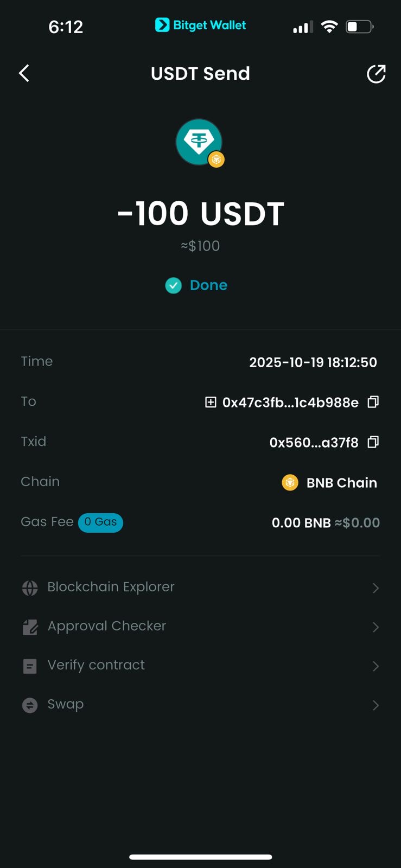Tap the Approval Checker icon
The image size is (401, 868).
(x=30, y=627)
